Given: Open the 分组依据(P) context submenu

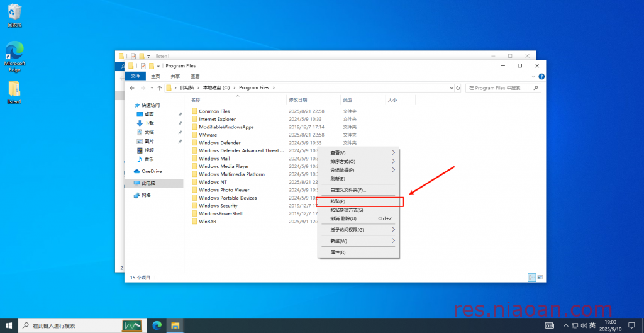Looking at the screenshot, I should [x=358, y=170].
